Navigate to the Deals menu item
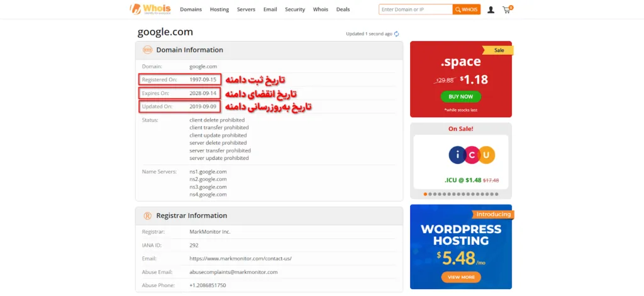Viewport: 644px width, 296px height. 343,9
